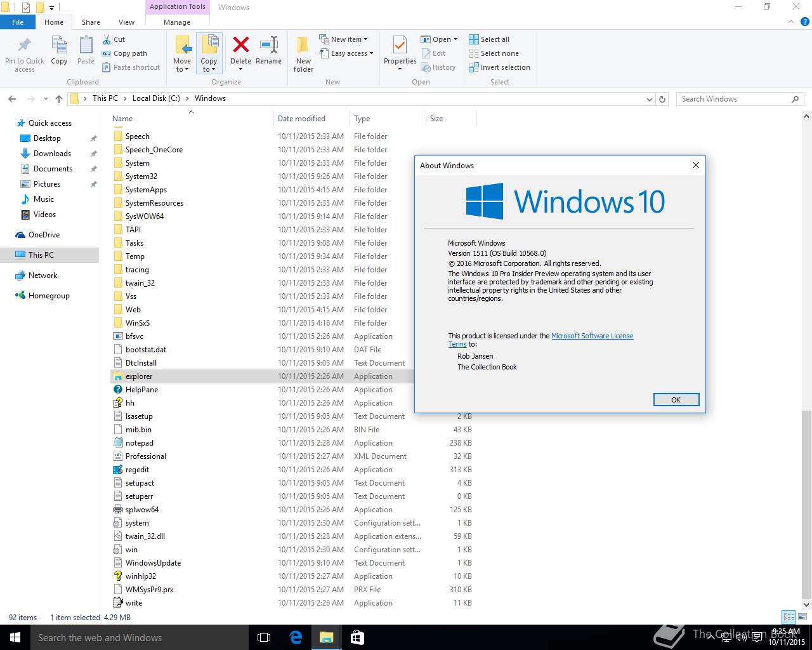Screen dimensions: 812x650
Task: Click the taskbar clock showing 9:35 AM
Action: [785, 637]
